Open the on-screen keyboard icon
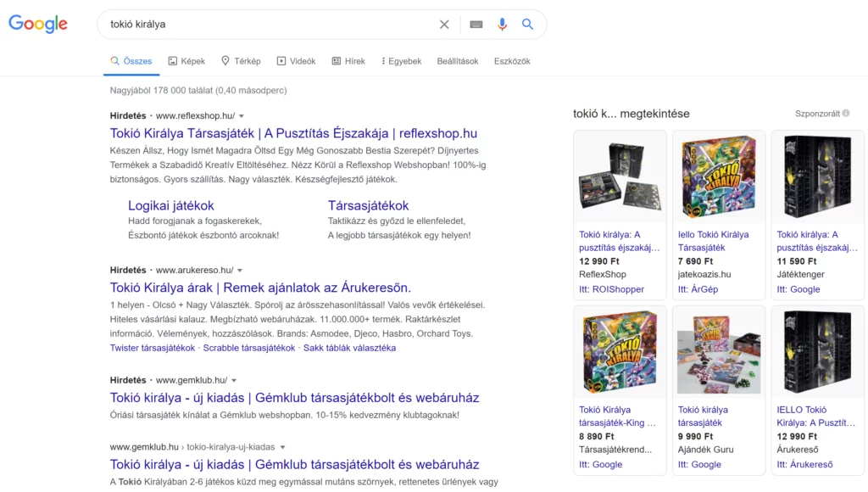The width and height of the screenshot is (868, 492). [476, 25]
